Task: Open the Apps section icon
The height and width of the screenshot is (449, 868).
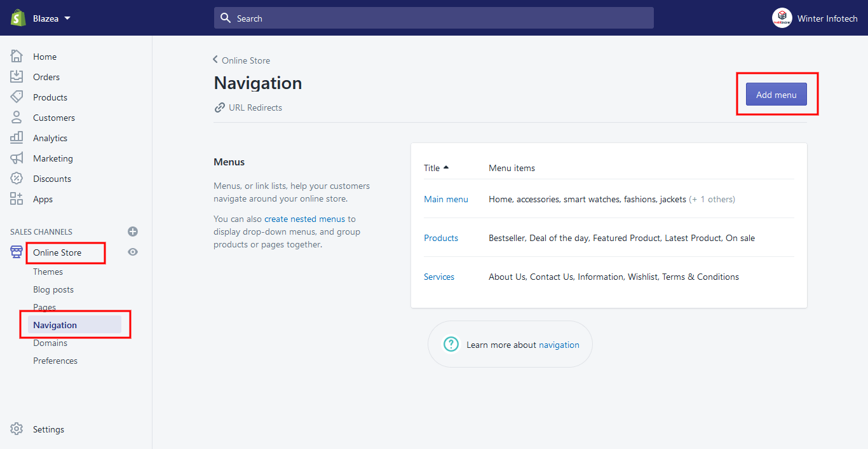Action: pyautogui.click(x=17, y=198)
